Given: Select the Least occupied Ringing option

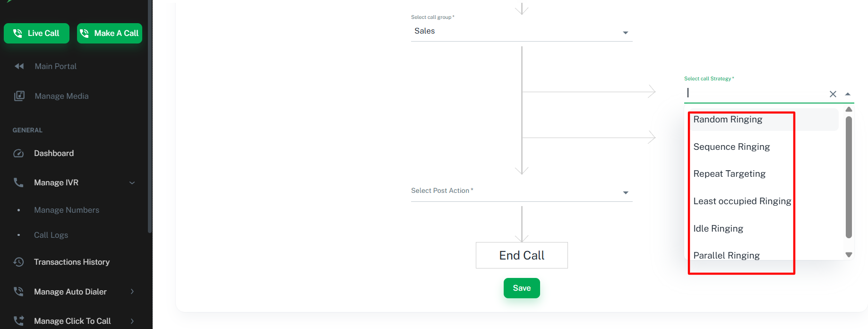Looking at the screenshot, I should pos(742,201).
